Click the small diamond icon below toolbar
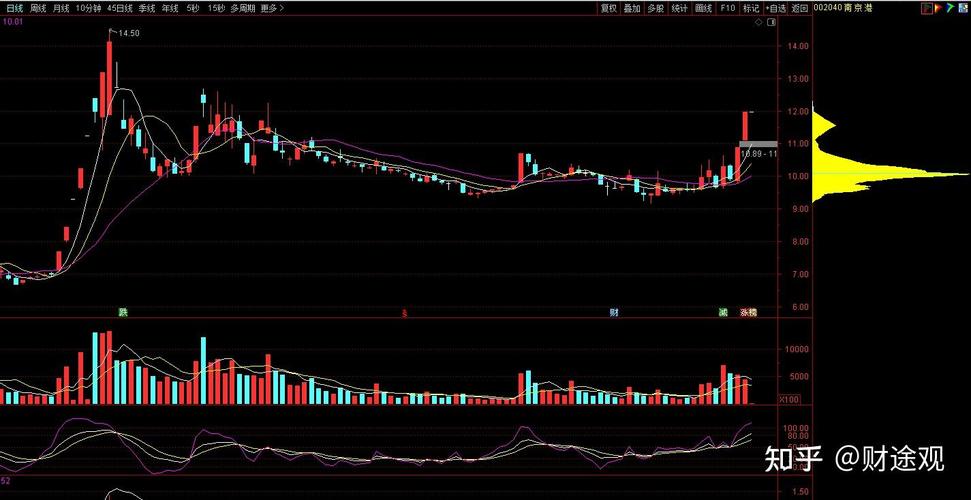This screenshot has height=500, width=971. pyautogui.click(x=756, y=20)
